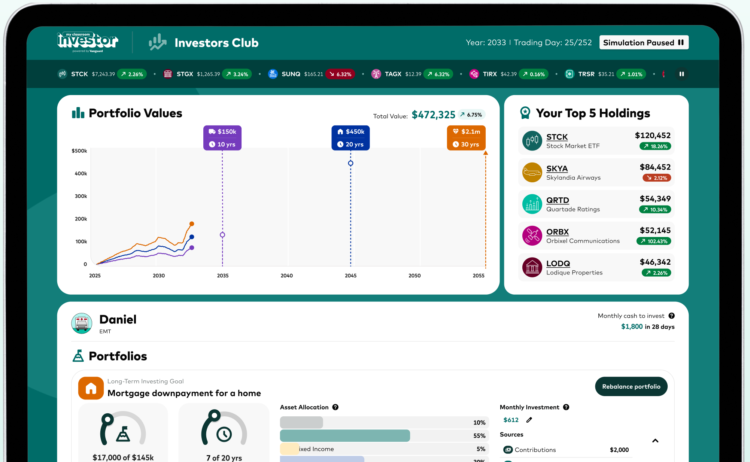The width and height of the screenshot is (750, 462).
Task: Click the Contributions source icon
Action: point(507,450)
